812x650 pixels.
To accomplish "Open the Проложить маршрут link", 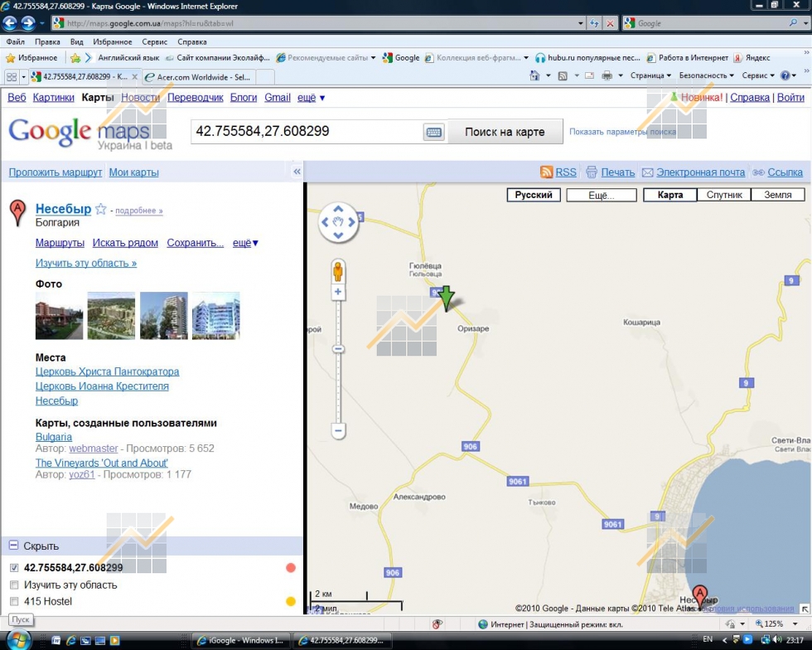I will (56, 172).
